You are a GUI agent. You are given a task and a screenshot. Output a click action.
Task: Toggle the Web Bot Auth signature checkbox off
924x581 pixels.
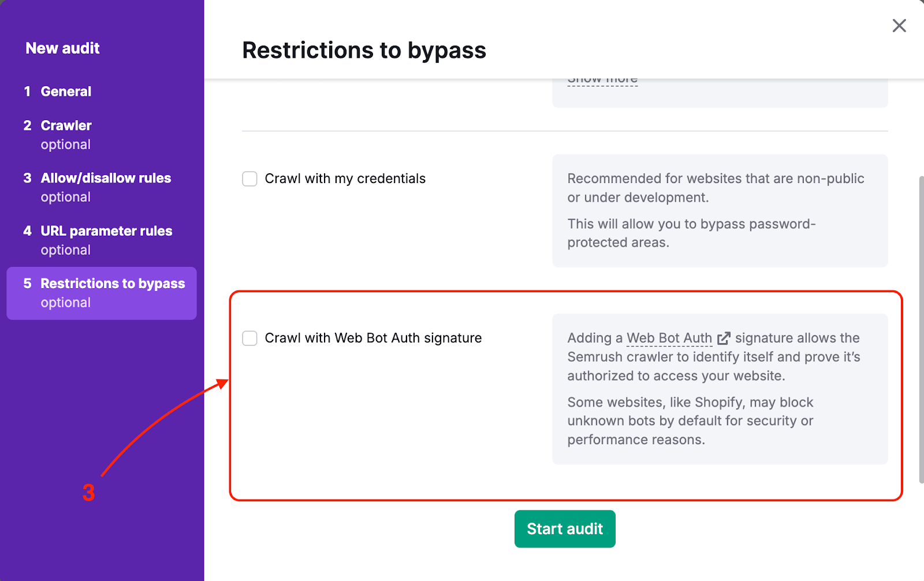coord(249,338)
